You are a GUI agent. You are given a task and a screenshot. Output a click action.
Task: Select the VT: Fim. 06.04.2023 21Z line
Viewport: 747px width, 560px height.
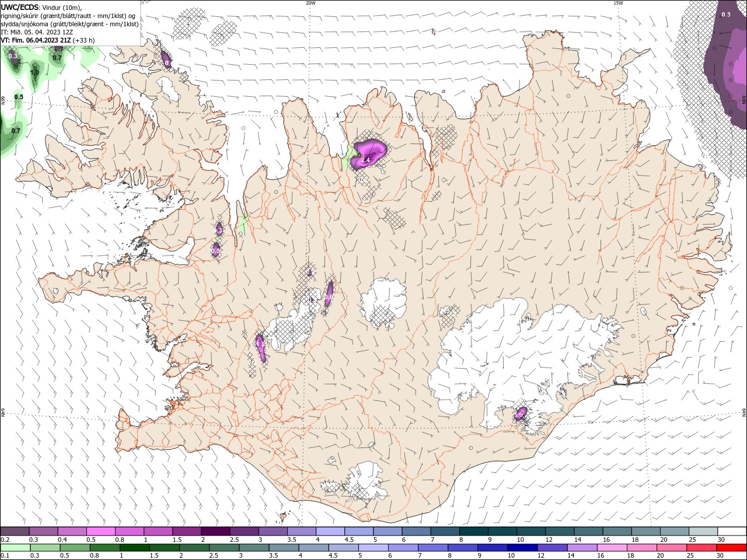point(36,40)
